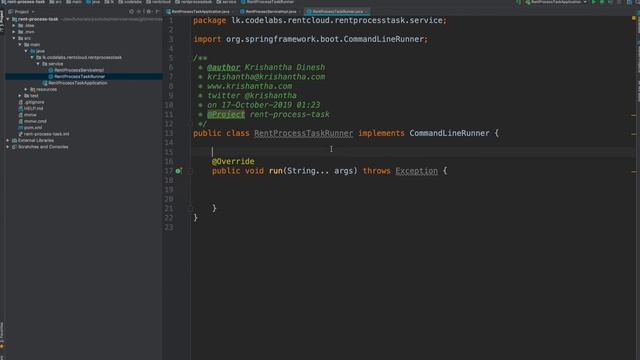Select pom.xml file in tree

click(x=33, y=128)
